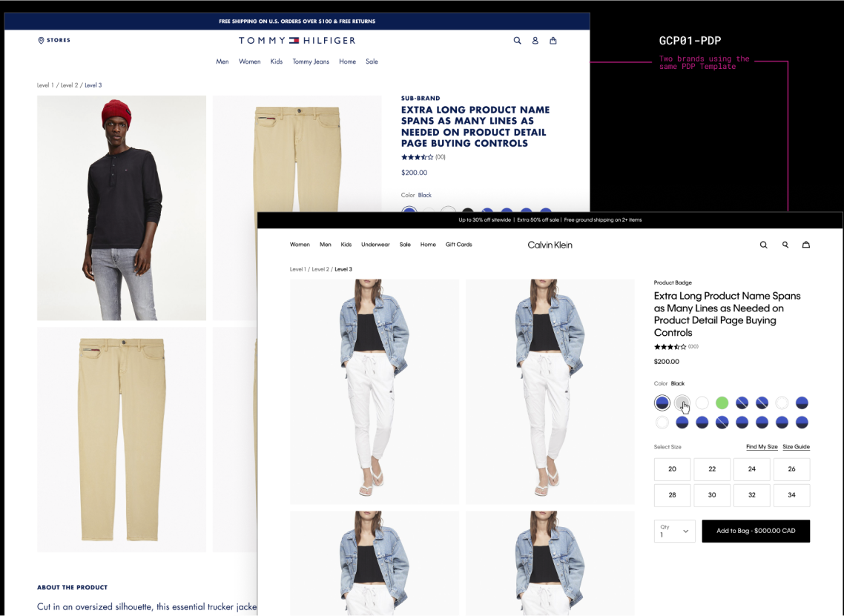The height and width of the screenshot is (616, 844).
Task: Click the red beanie model photo
Action: pyautogui.click(x=122, y=208)
